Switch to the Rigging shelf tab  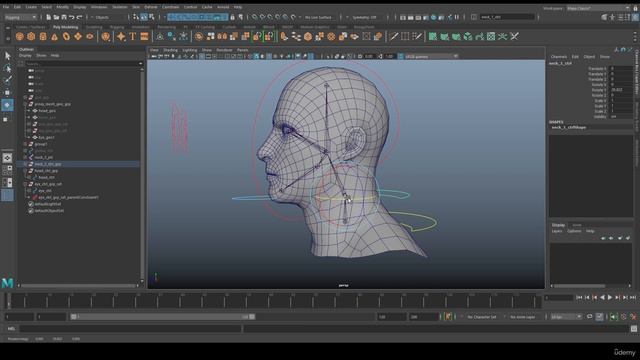(x=117, y=27)
